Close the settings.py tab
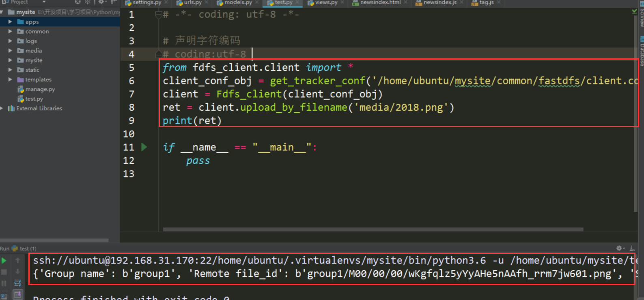The width and height of the screenshot is (644, 300). (x=166, y=2)
